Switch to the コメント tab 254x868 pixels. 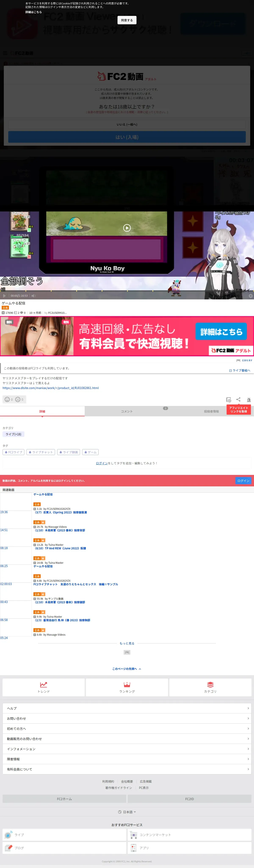tap(127, 411)
